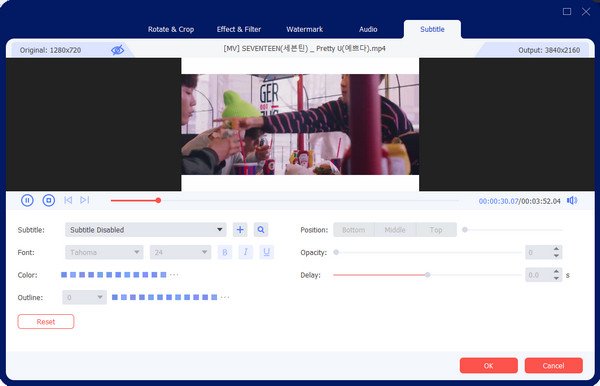The width and height of the screenshot is (600, 386).
Task: Add a subtitle file with plus icon
Action: 240,230
